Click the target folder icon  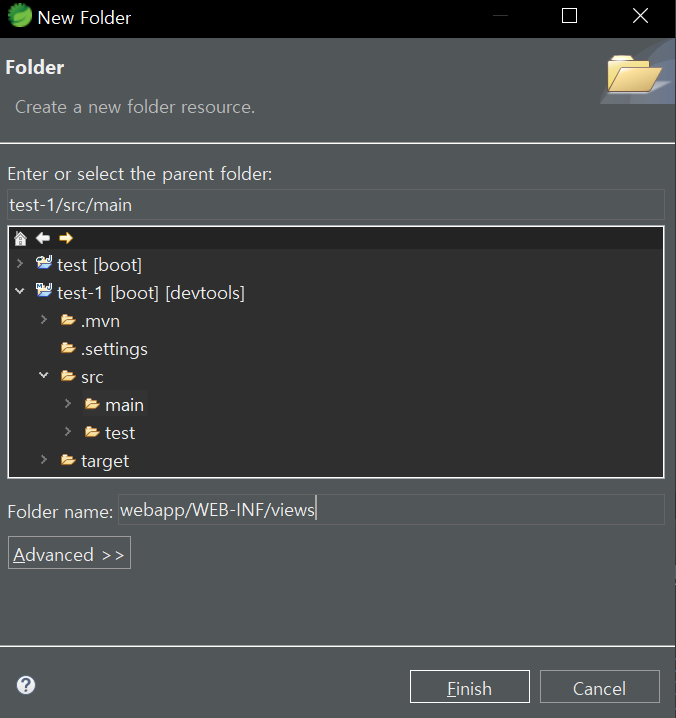[68, 461]
